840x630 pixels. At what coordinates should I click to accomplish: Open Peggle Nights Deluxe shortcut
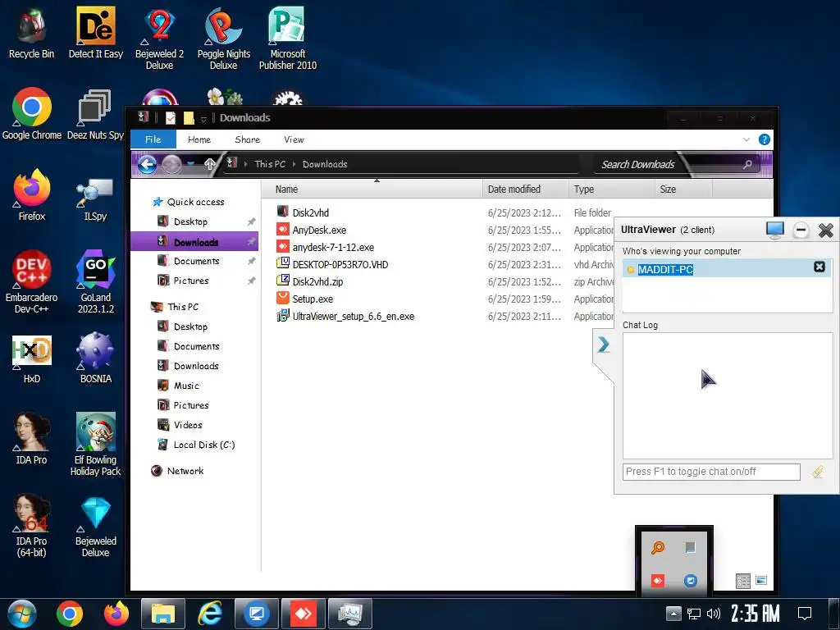pyautogui.click(x=223, y=39)
